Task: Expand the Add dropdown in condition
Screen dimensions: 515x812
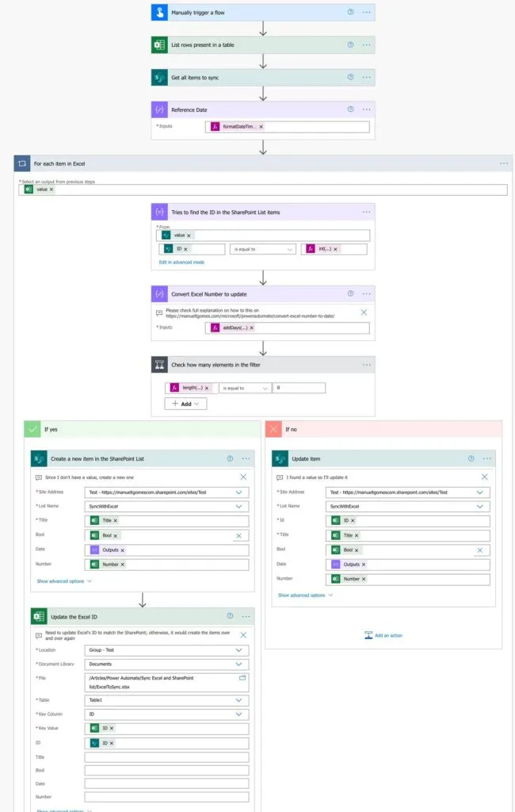Action: coord(186,404)
